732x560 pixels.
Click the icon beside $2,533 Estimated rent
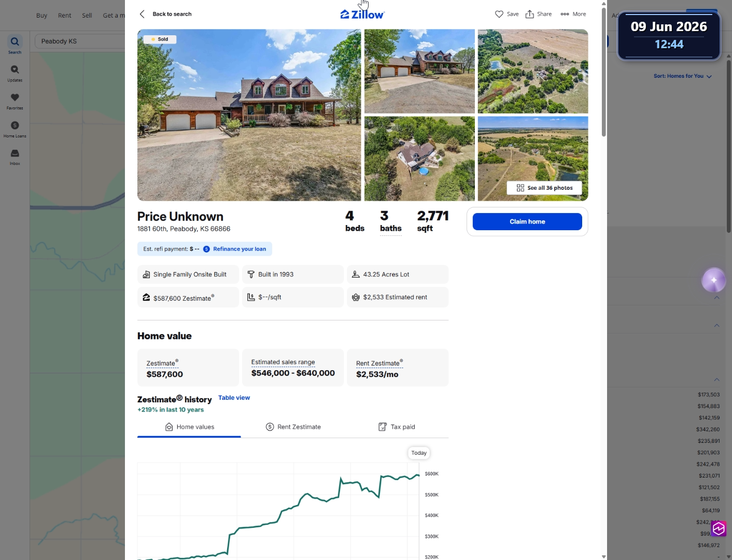click(356, 297)
